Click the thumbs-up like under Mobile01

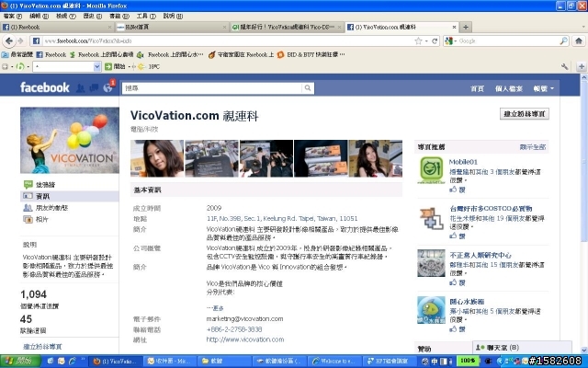coord(453,190)
